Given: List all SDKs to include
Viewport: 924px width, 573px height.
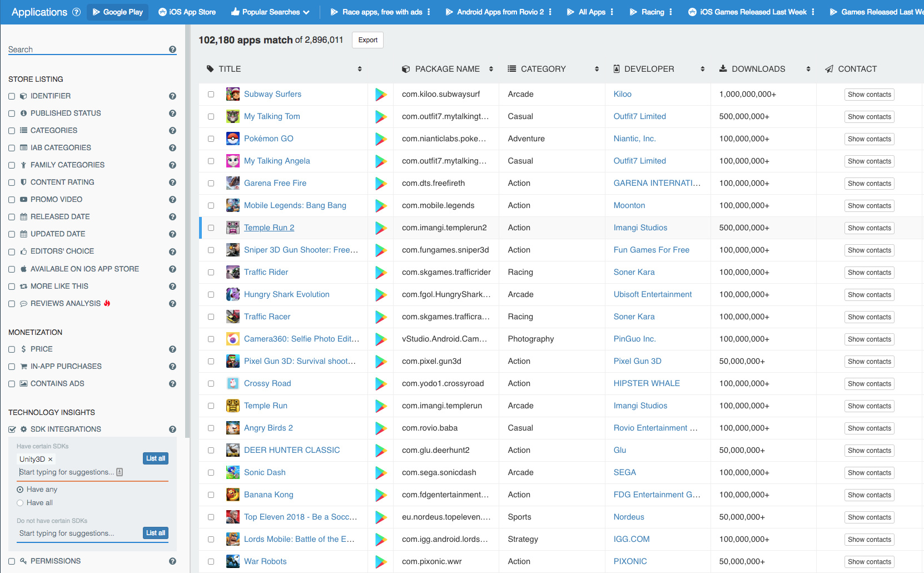Looking at the screenshot, I should [156, 458].
